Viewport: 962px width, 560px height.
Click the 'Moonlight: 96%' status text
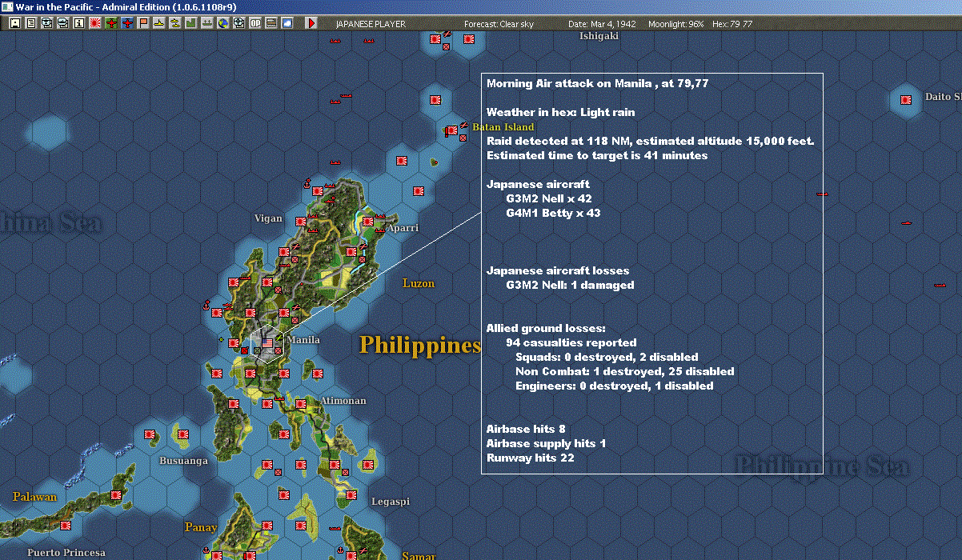tap(676, 24)
